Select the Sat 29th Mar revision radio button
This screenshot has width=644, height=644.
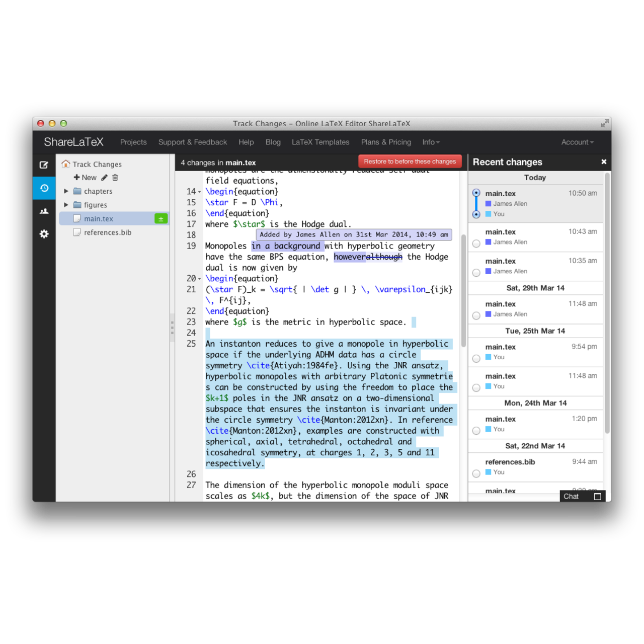[476, 315]
